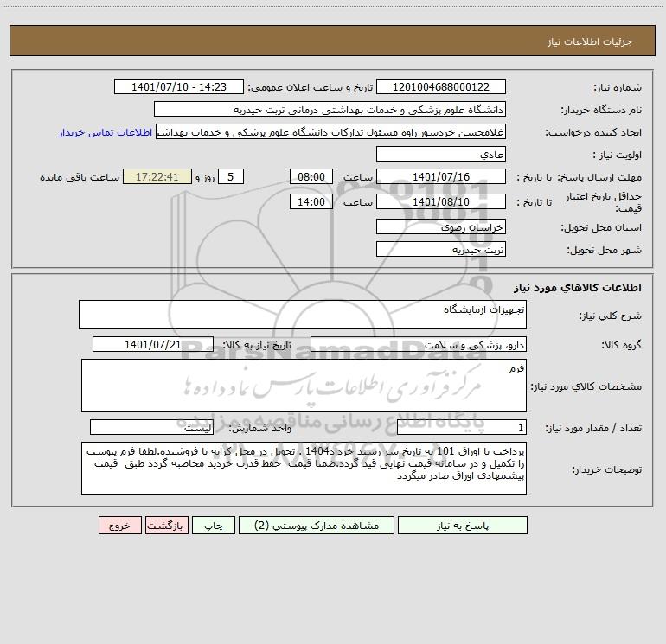
Task: Click the جزئیات اطلاعات نیاز header title
Action: 590,41
